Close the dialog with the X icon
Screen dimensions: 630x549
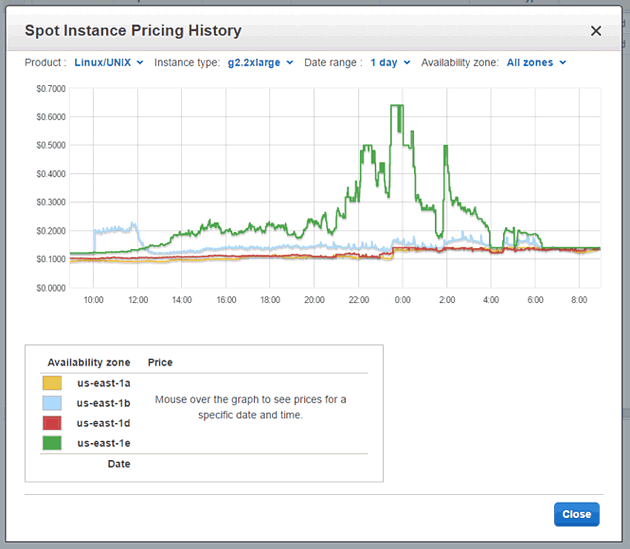(x=596, y=31)
